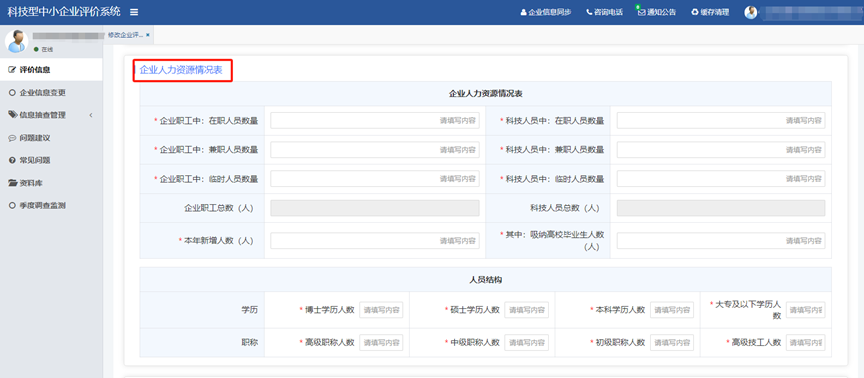Click the 人员结构 table header
Image resolution: width=864 pixels, height=378 pixels.
click(485, 280)
